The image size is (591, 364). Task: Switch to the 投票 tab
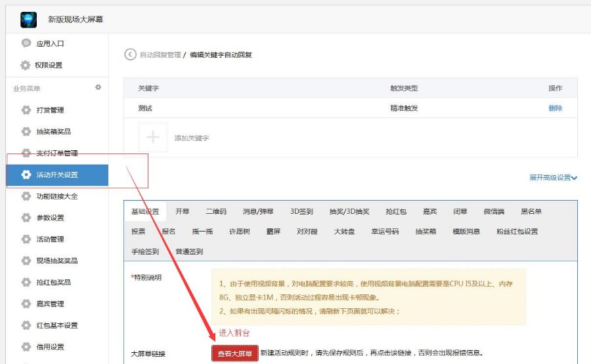click(x=139, y=232)
